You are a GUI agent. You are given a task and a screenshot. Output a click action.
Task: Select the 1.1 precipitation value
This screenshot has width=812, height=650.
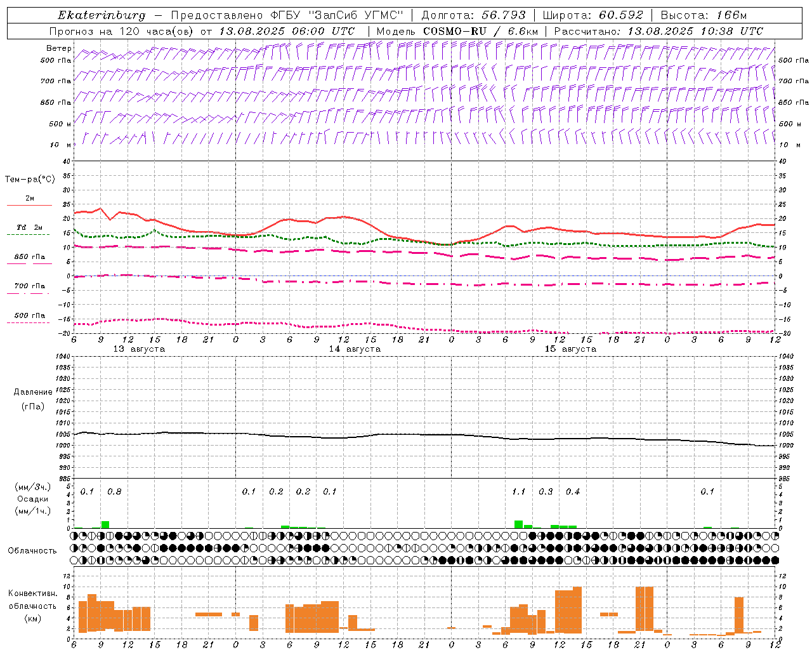click(519, 491)
